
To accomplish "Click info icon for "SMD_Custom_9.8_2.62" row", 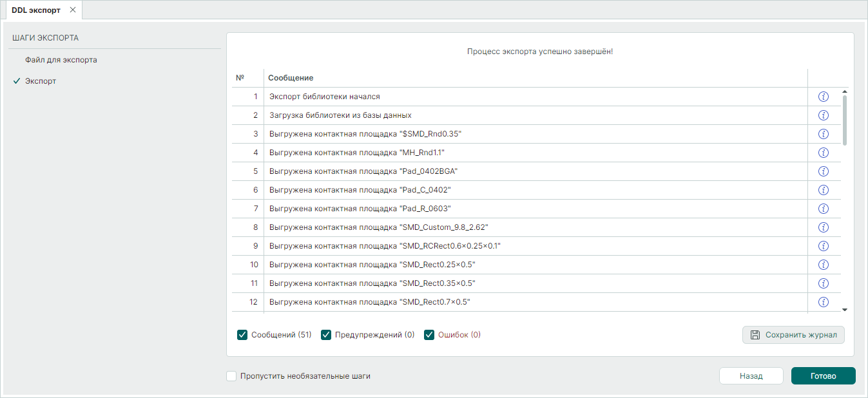I will pyautogui.click(x=823, y=227).
